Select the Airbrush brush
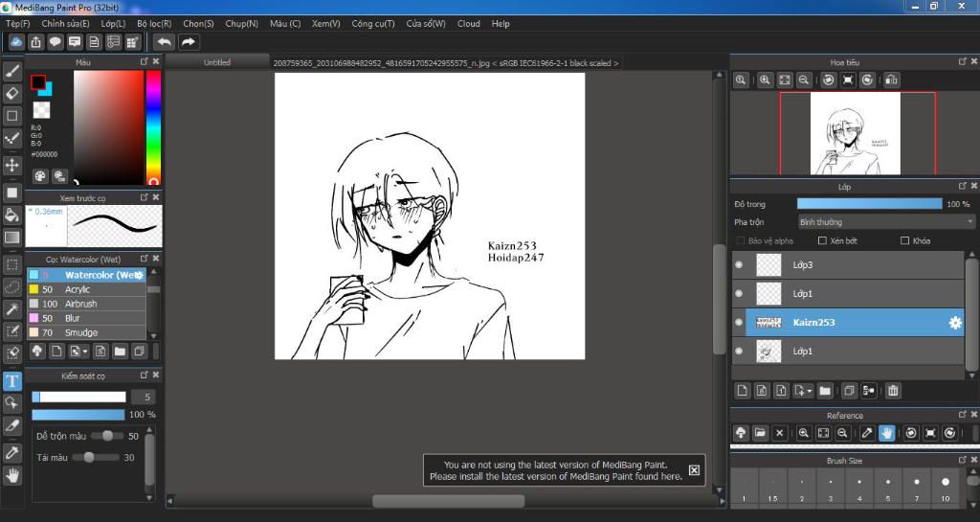This screenshot has width=980, height=522. (x=86, y=304)
